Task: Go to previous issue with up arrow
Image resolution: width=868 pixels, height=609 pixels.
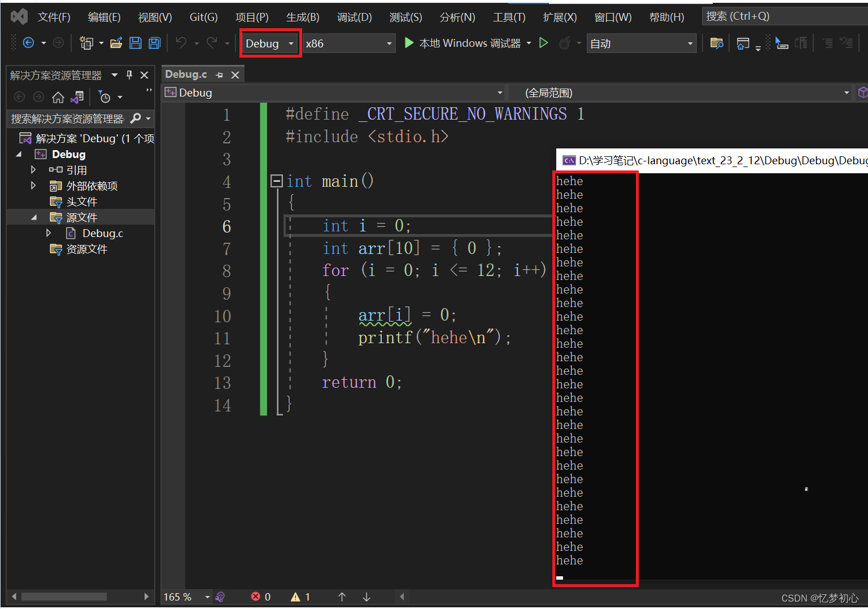Action: coord(342,597)
